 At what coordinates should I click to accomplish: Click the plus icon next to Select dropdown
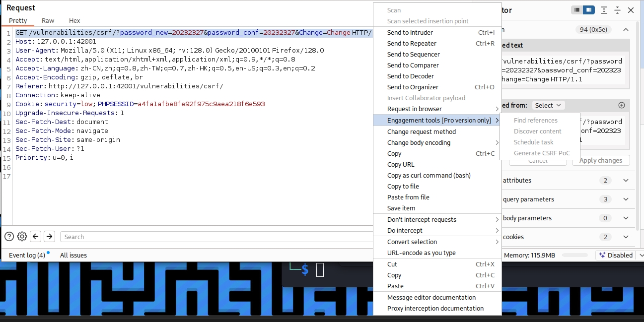621,105
